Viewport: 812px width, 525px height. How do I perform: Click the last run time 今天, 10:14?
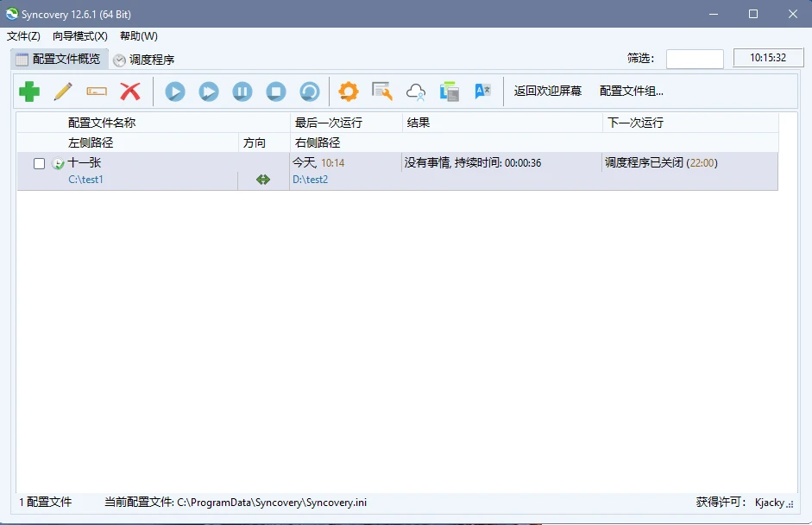318,162
